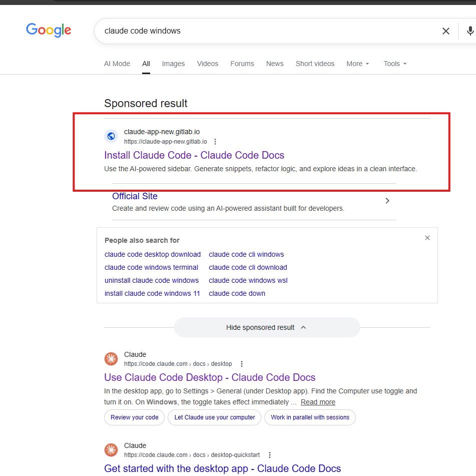Switch to Forums tab
Screen dimensions: 476x476
(242, 64)
